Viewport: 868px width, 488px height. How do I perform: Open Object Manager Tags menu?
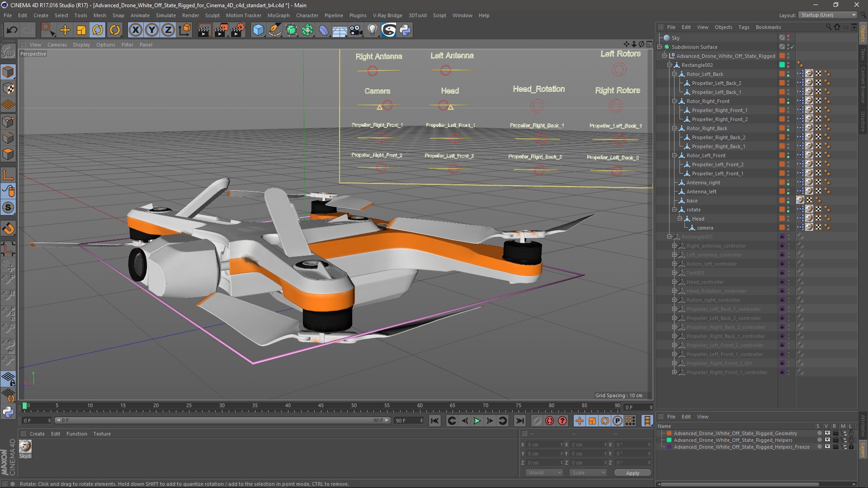pyautogui.click(x=744, y=27)
